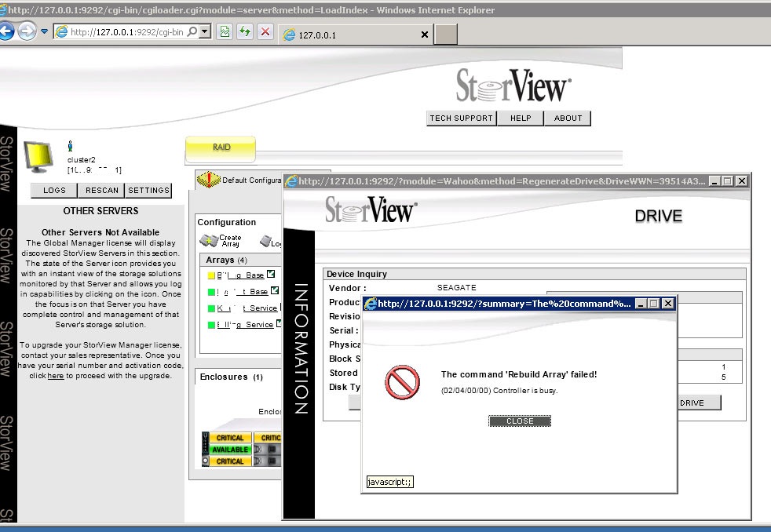This screenshot has width=771, height=532.
Task: Click the green AVAILABLE drive slot
Action: coord(229,450)
